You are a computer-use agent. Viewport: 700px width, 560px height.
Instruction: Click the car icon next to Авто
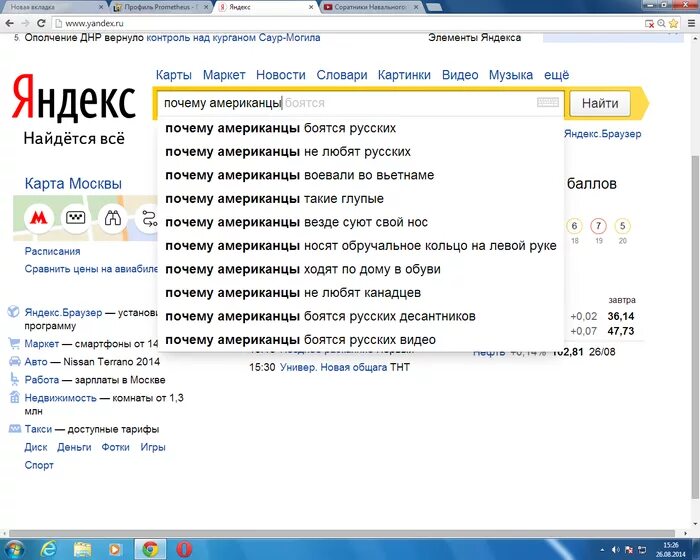click(x=14, y=361)
